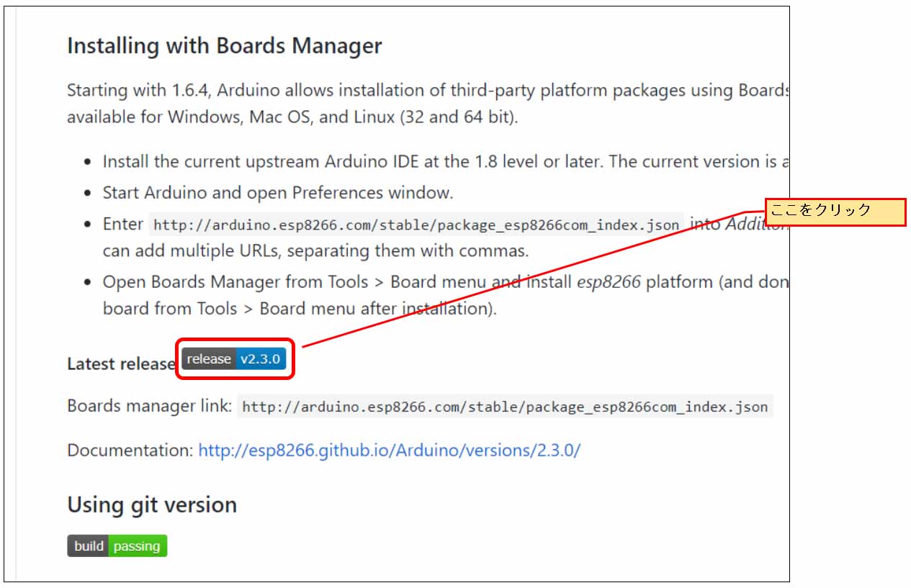Click the yellow 'ここをクリック' callout box
Viewport: 911px width, 588px height.
(x=835, y=212)
